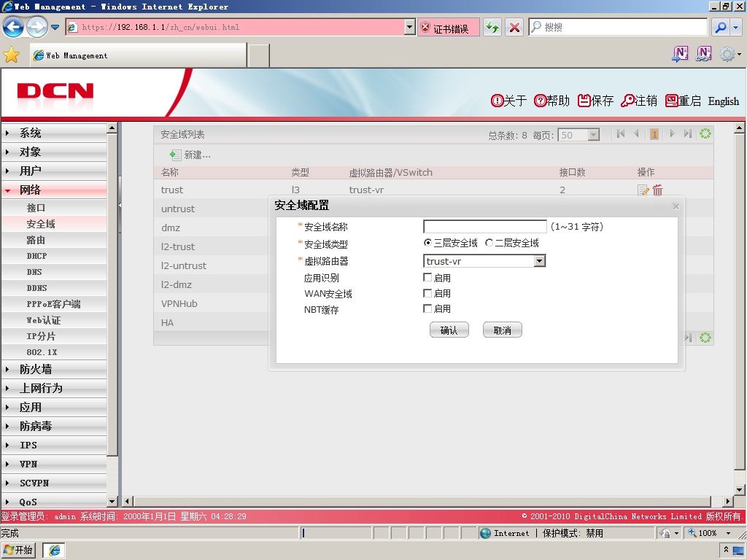Screen dimensions: 747x560
Task: Click the 新建... new zone button
Action: [190, 155]
